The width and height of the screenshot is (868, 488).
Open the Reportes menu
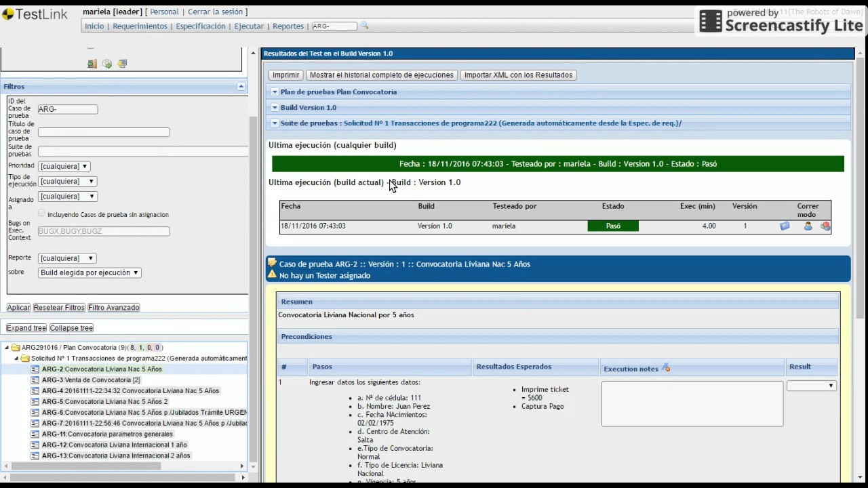(x=288, y=26)
